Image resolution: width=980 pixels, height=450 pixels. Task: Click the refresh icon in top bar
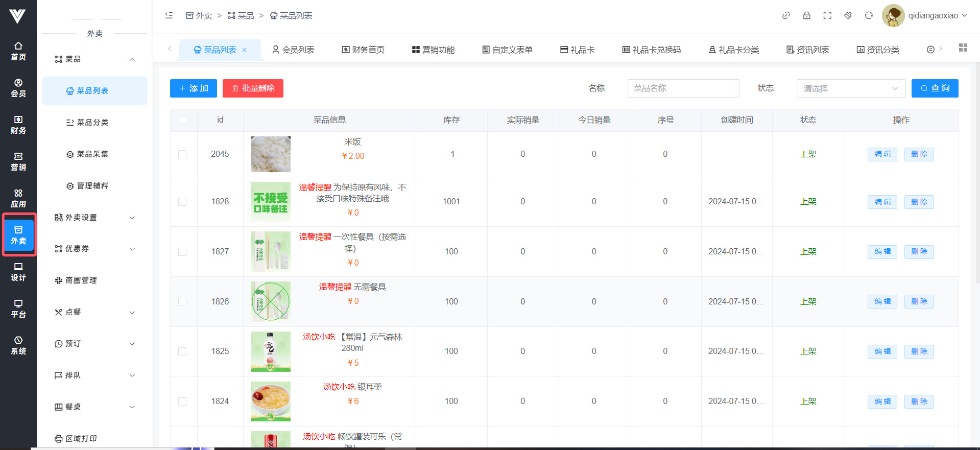coord(869,15)
